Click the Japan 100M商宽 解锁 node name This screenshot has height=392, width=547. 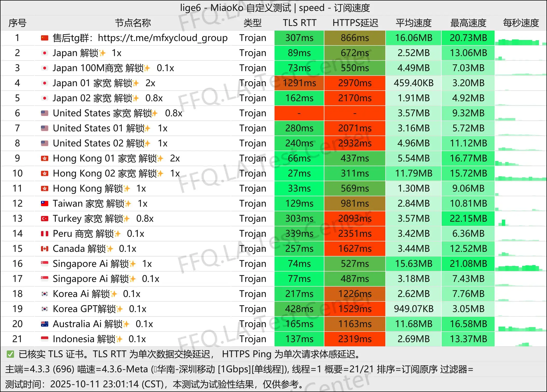tap(98, 68)
